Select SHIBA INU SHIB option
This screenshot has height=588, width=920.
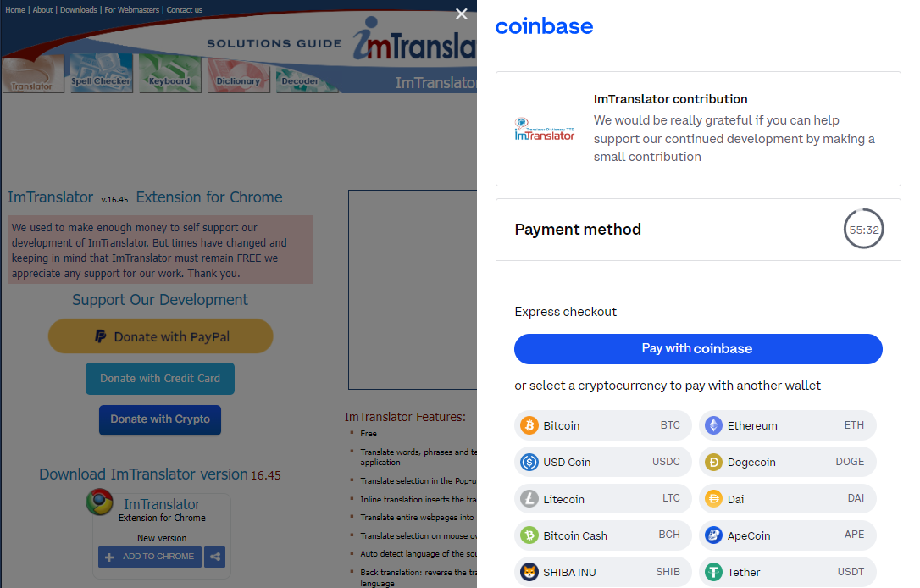click(602, 572)
